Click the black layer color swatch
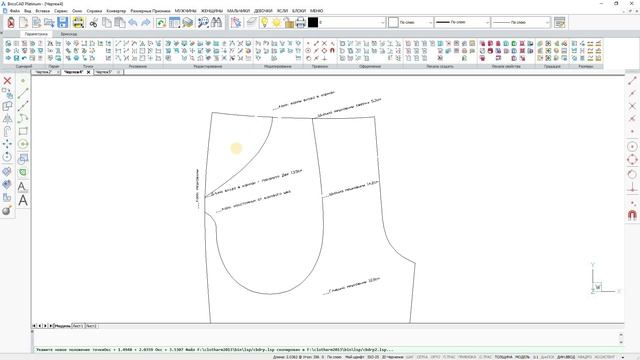This screenshot has height=360, width=640. pyautogui.click(x=313, y=22)
